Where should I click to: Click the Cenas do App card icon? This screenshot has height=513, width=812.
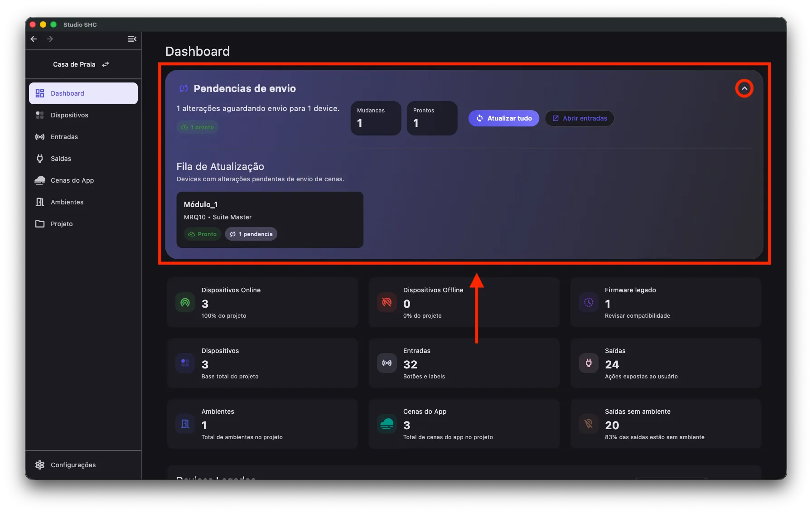pyautogui.click(x=387, y=424)
